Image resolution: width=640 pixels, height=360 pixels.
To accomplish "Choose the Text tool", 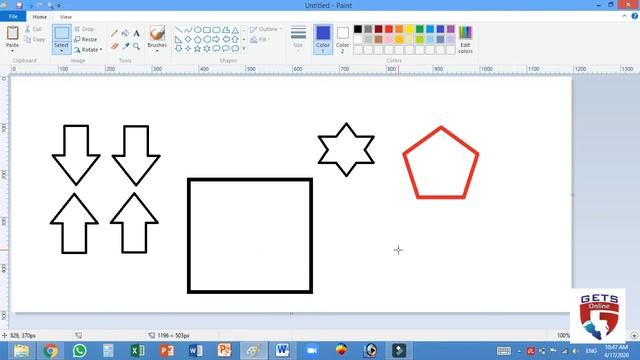I will click(137, 33).
